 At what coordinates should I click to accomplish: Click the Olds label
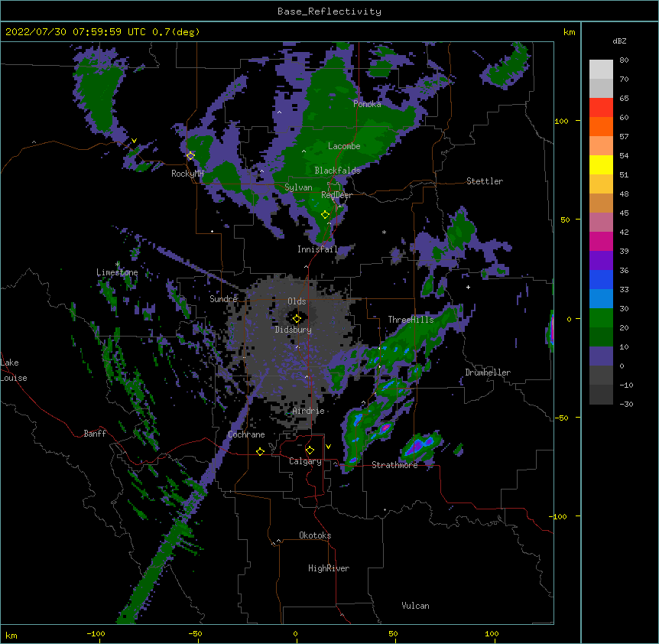(x=297, y=301)
